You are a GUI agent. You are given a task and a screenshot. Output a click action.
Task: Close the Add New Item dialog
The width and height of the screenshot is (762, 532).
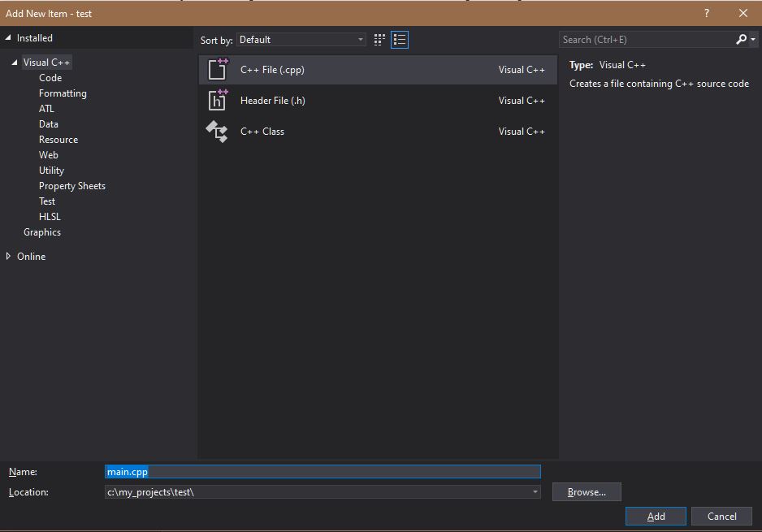[x=743, y=13]
